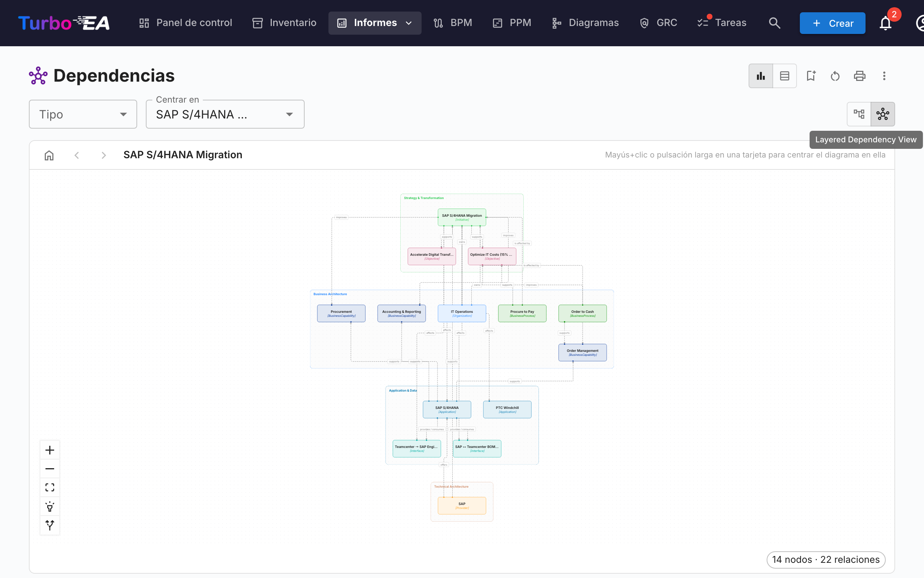Click the SAP S/4HANA Migration breadcrumb title
The height and width of the screenshot is (578, 924).
click(x=183, y=155)
